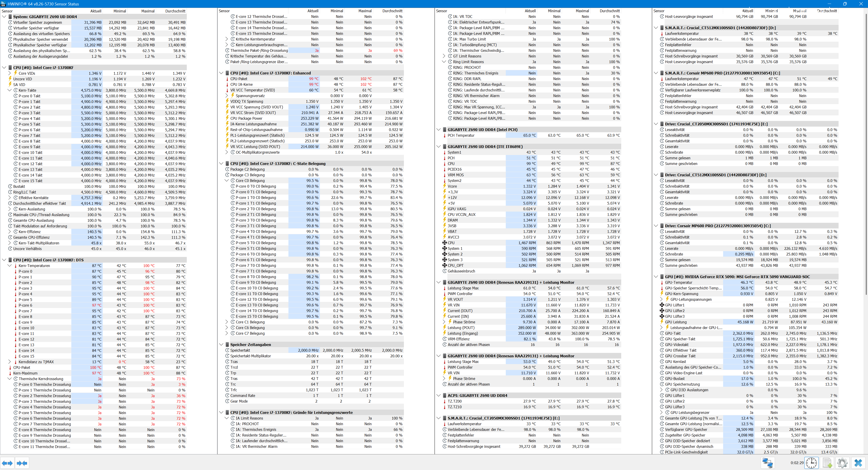Select the CPU Package Power row
This screenshot has width=868, height=470.
coord(246,119)
